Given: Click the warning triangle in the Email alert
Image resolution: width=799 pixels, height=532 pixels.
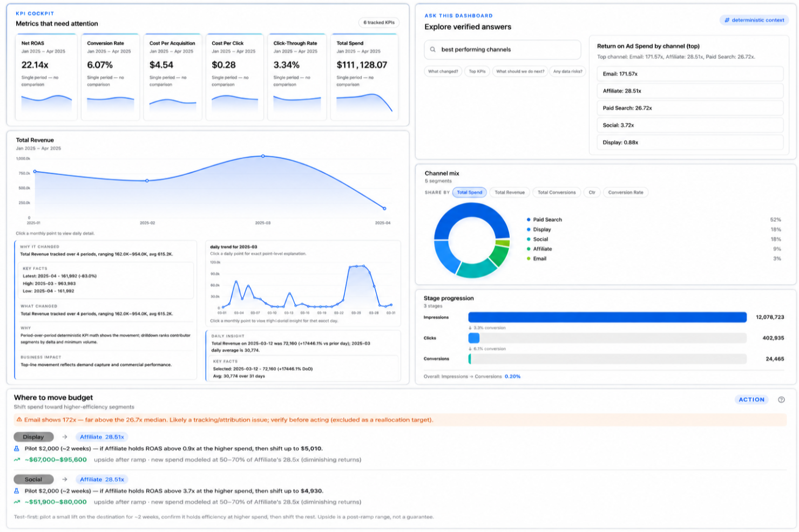Looking at the screenshot, I should click(19, 420).
